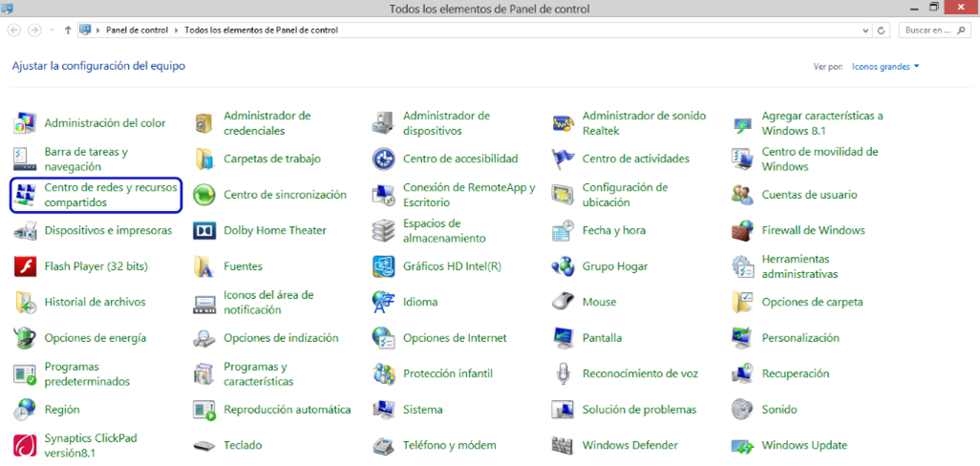Open the Sonido speaker icon
Image resolution: width=980 pixels, height=466 pixels.
click(742, 410)
